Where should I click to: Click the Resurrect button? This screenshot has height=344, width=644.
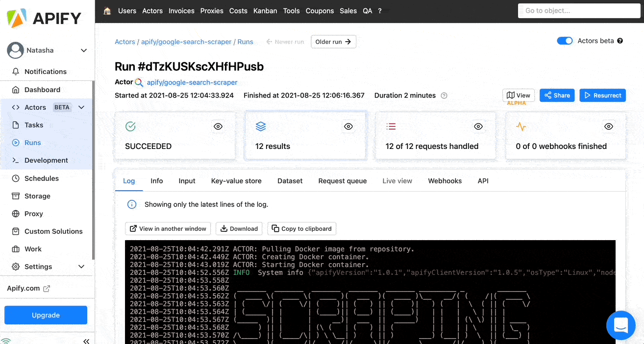(x=603, y=96)
